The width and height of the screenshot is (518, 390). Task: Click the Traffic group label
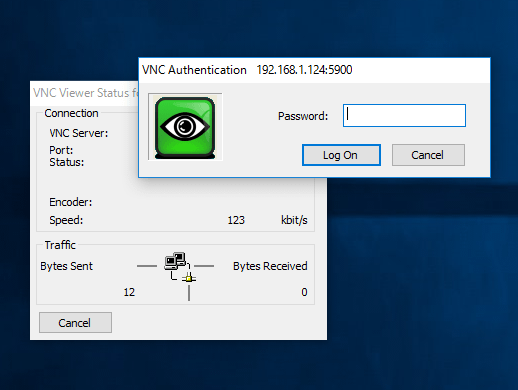60,245
